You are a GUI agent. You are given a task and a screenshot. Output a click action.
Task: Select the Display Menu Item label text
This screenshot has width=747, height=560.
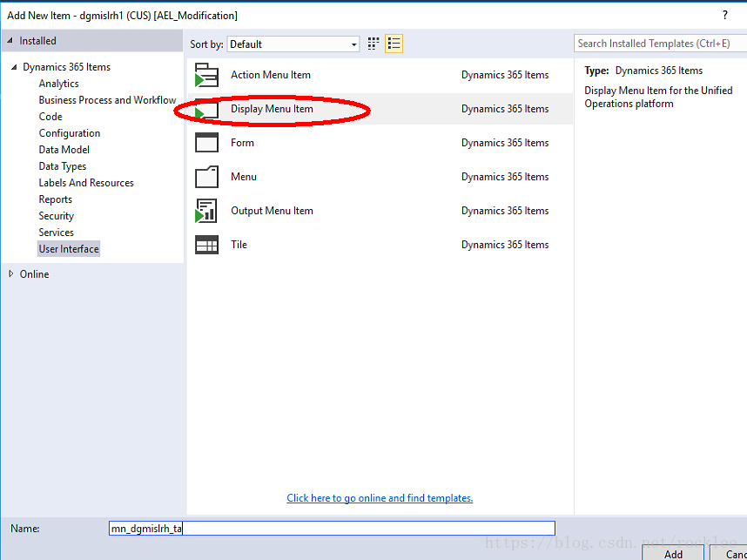pos(272,109)
